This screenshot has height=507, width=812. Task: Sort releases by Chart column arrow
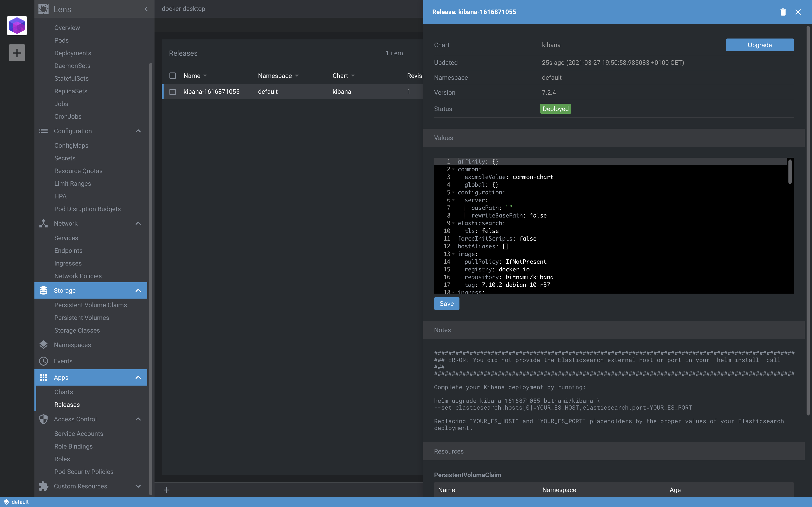pyautogui.click(x=353, y=76)
